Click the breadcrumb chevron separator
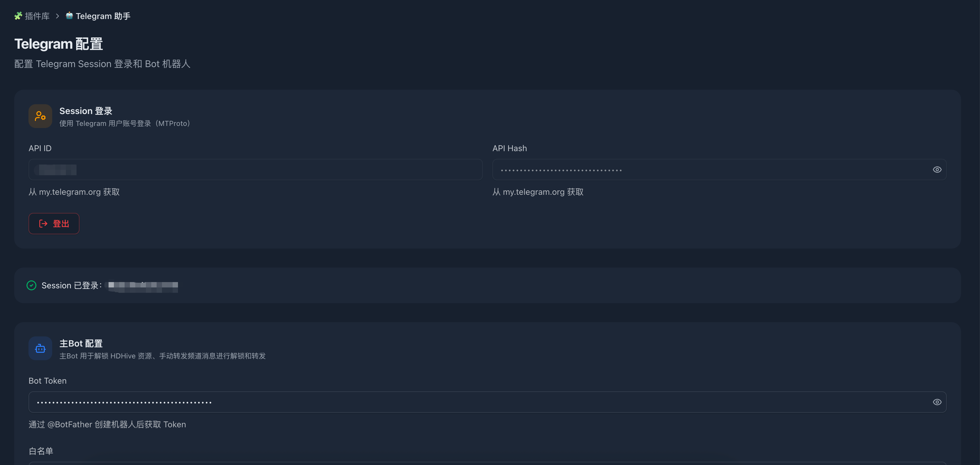 pyautogui.click(x=58, y=16)
